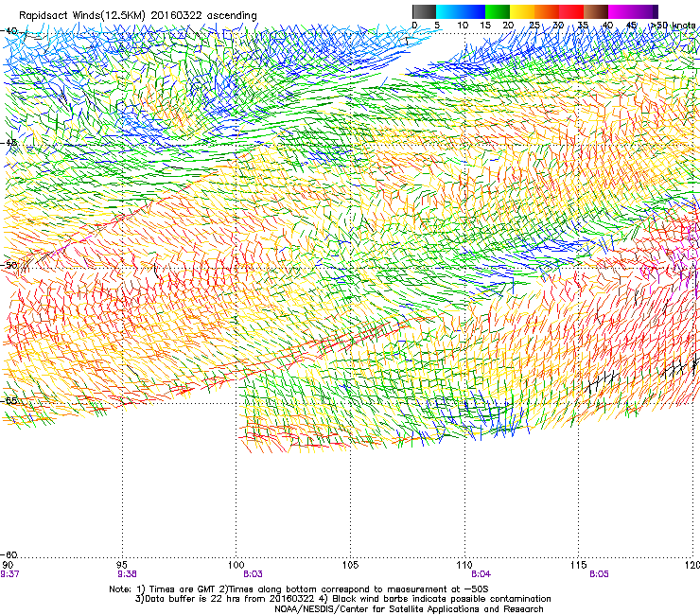This screenshot has height=615, width=700.
Task: Click the red 30-35 knots legend segment
Action: pos(571,11)
